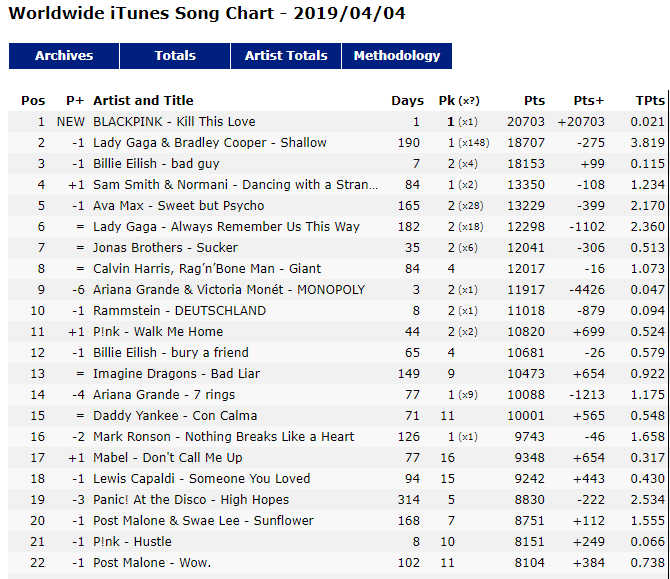This screenshot has width=670, height=579.
Task: Select Billie Eilish - bad guy song
Action: pos(156,164)
